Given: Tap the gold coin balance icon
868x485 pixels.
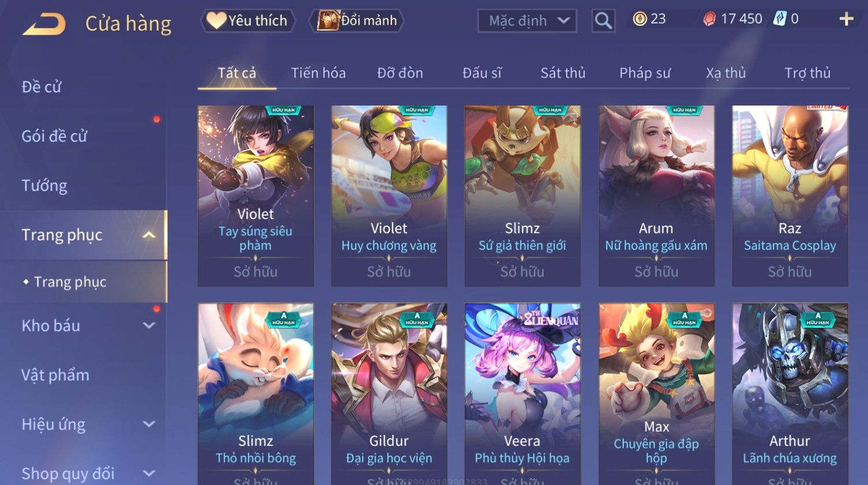Looking at the screenshot, I should (639, 19).
